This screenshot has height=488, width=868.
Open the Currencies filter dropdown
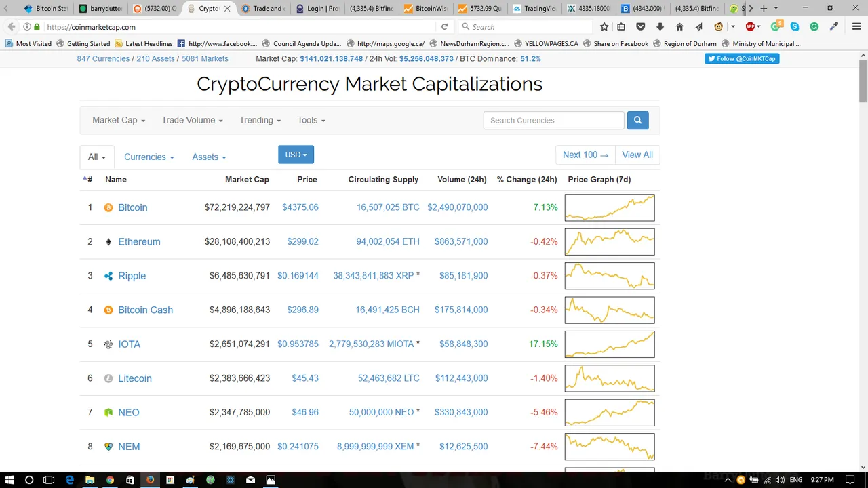tap(149, 157)
